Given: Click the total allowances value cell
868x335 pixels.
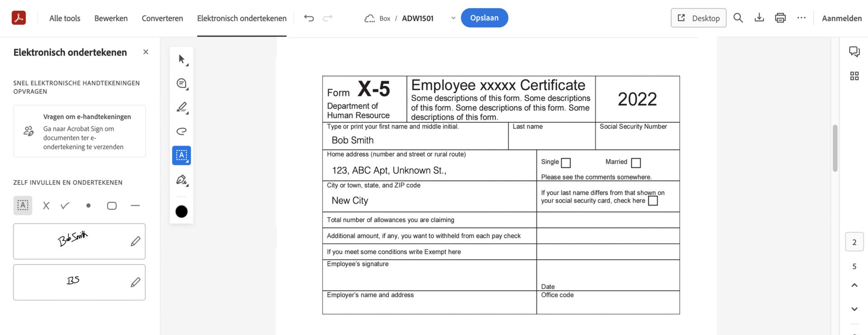Looking at the screenshot, I should (608, 220).
